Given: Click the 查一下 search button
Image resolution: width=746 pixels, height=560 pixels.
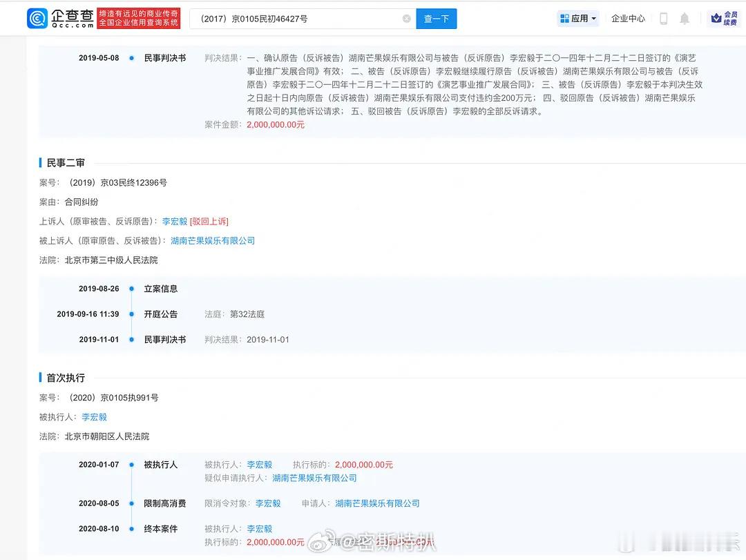Looking at the screenshot, I should (x=437, y=19).
